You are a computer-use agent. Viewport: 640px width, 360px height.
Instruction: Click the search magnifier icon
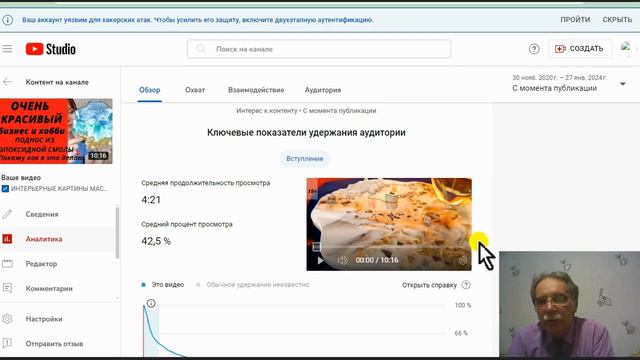[x=200, y=49]
